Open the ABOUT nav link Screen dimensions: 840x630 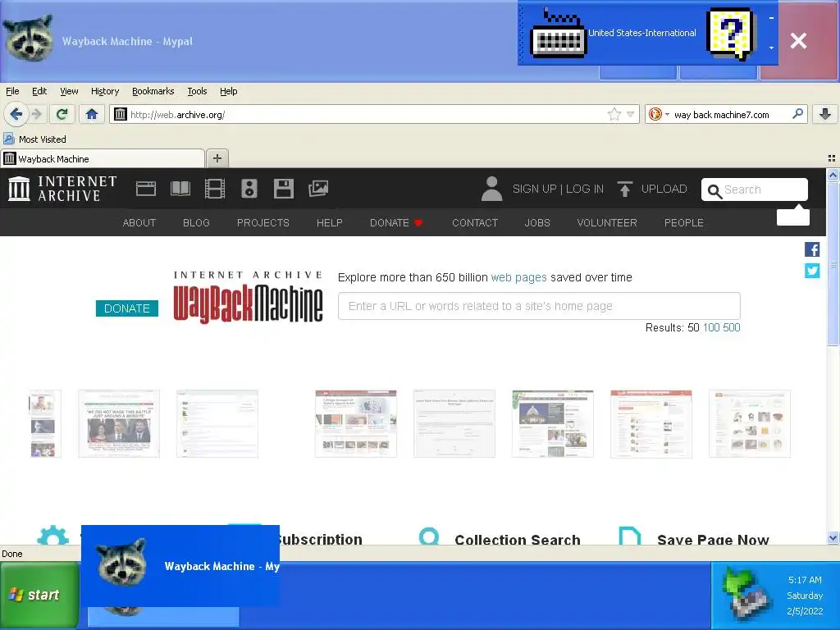[x=139, y=222]
